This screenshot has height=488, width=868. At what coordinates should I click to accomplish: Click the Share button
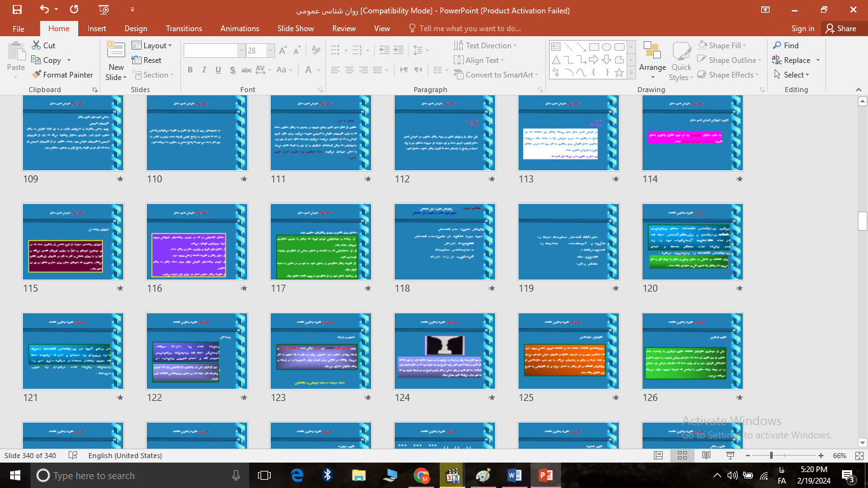[840, 29]
